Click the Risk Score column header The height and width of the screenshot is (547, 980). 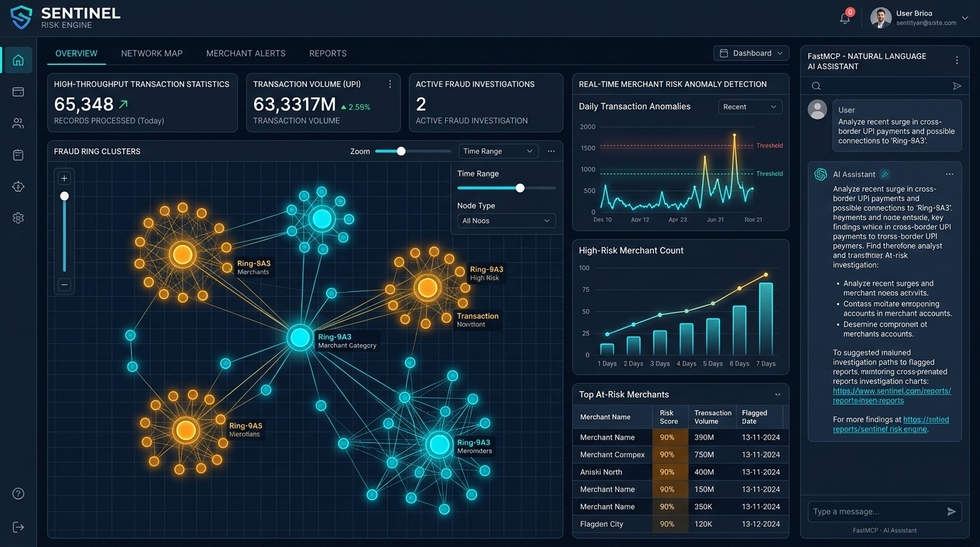[669, 417]
